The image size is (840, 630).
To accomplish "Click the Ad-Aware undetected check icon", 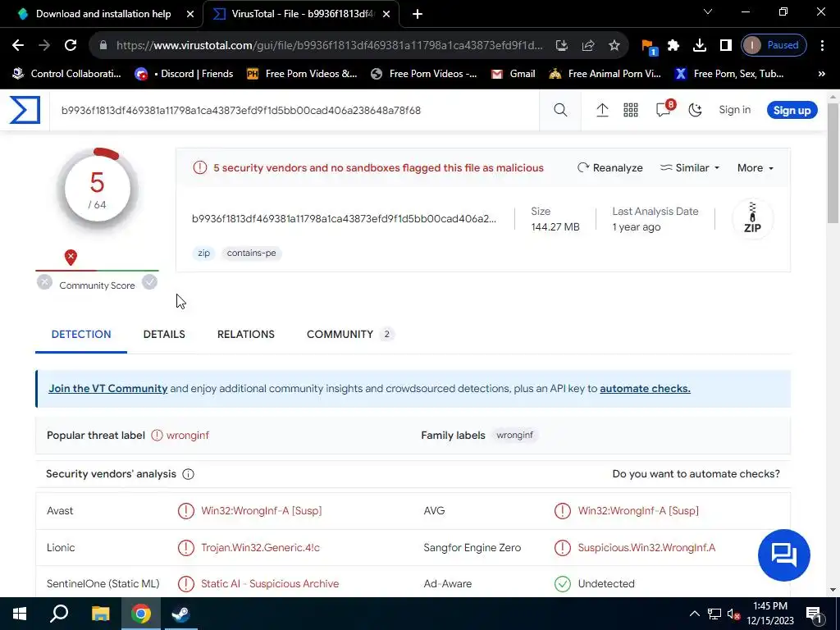I will pyautogui.click(x=563, y=583).
